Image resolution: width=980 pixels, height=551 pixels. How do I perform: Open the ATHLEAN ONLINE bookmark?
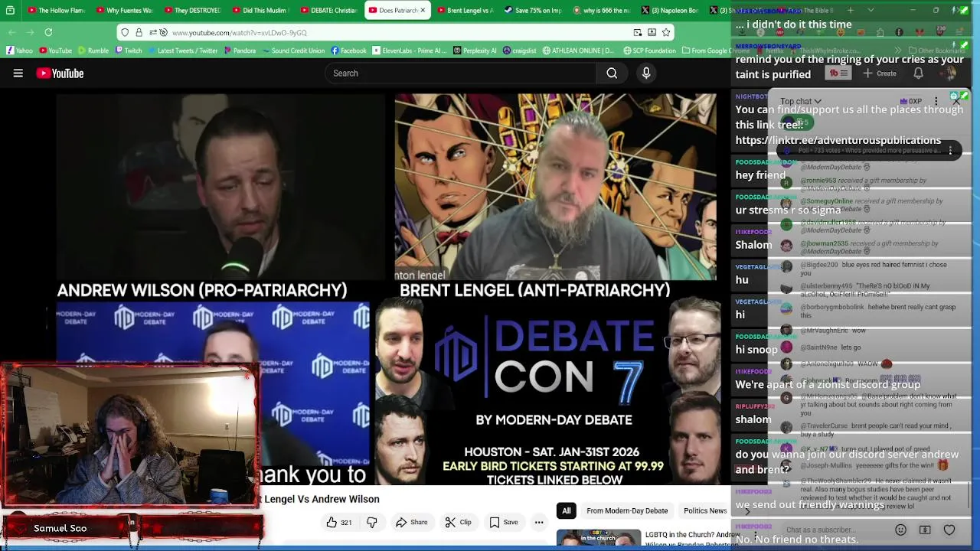[578, 51]
